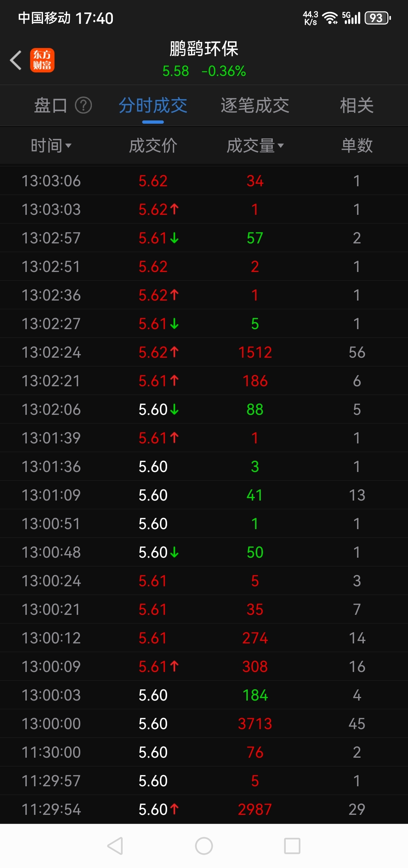
Task: Open the 逐笔成交 tab
Action: pyautogui.click(x=255, y=106)
